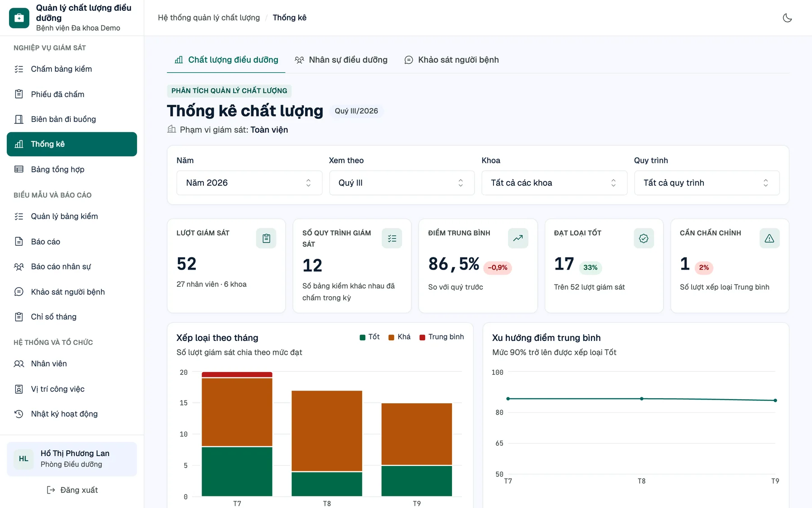Viewport: 812px width, 508px height.
Task: Click the clipboard icon on Lượt giám sát card
Action: click(x=266, y=238)
